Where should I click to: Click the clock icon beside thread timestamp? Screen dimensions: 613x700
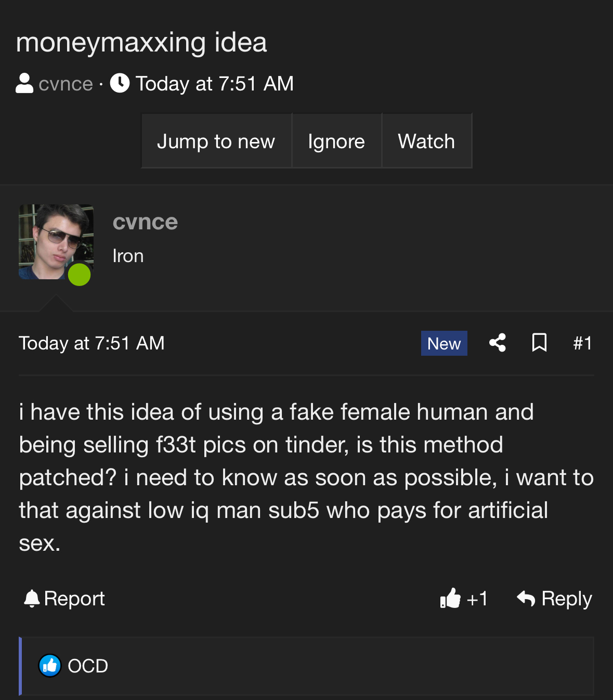pyautogui.click(x=120, y=83)
